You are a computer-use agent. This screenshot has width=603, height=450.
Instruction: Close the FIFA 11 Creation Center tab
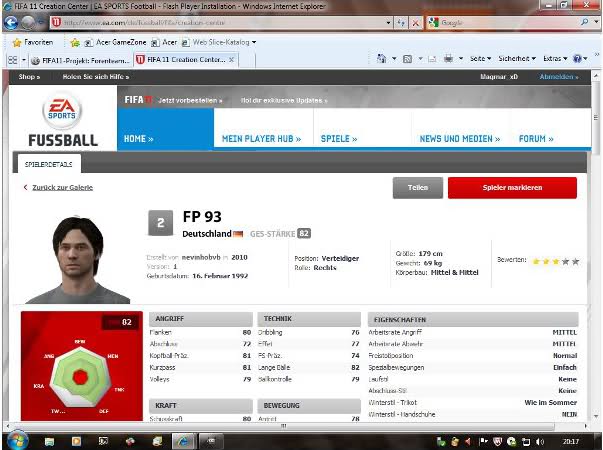231,60
